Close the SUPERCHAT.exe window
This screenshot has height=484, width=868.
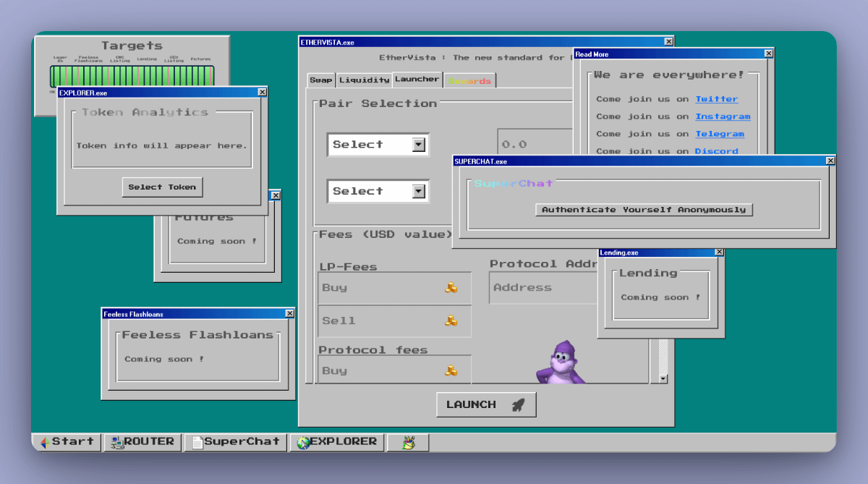click(x=830, y=161)
